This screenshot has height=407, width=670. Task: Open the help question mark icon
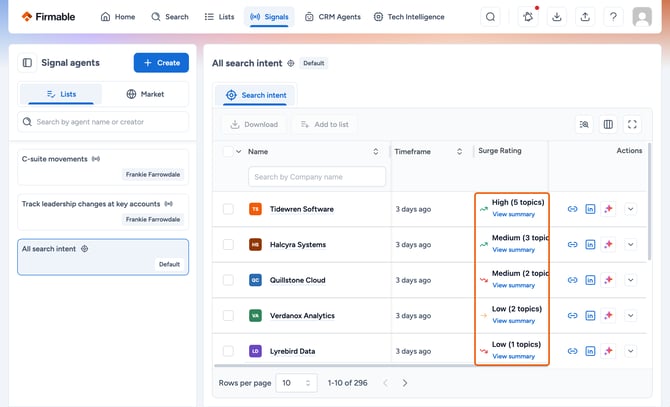(x=613, y=17)
